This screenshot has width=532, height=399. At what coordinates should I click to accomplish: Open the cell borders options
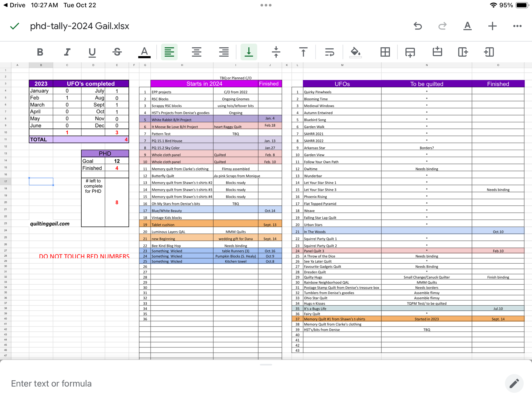[385, 52]
